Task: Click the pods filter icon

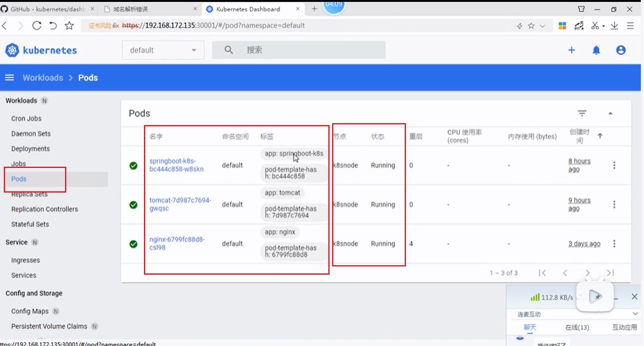Action: [582, 113]
